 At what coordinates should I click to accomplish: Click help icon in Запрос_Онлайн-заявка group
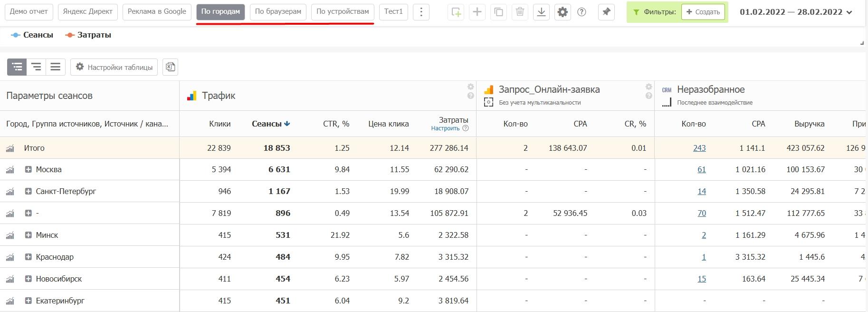[x=649, y=96]
